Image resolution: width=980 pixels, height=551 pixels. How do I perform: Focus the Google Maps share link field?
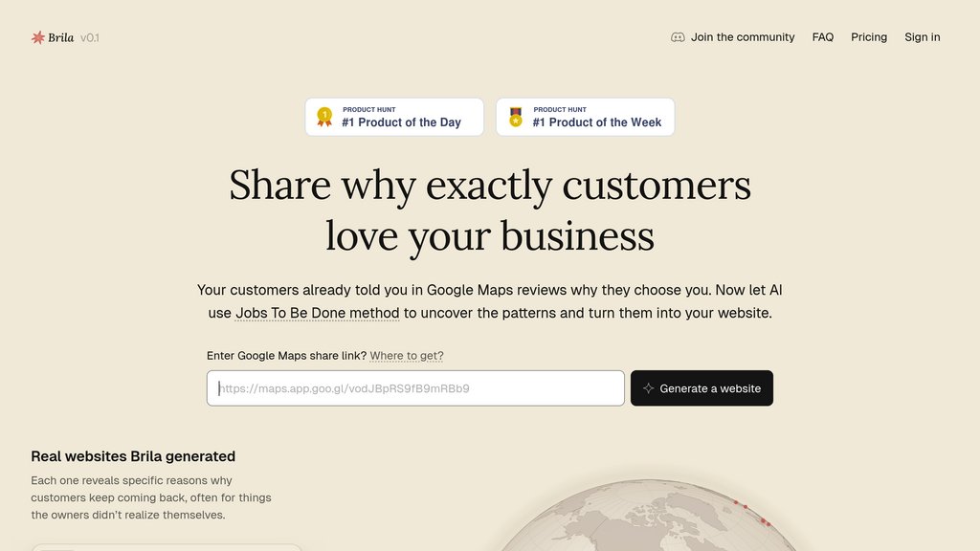pos(415,388)
